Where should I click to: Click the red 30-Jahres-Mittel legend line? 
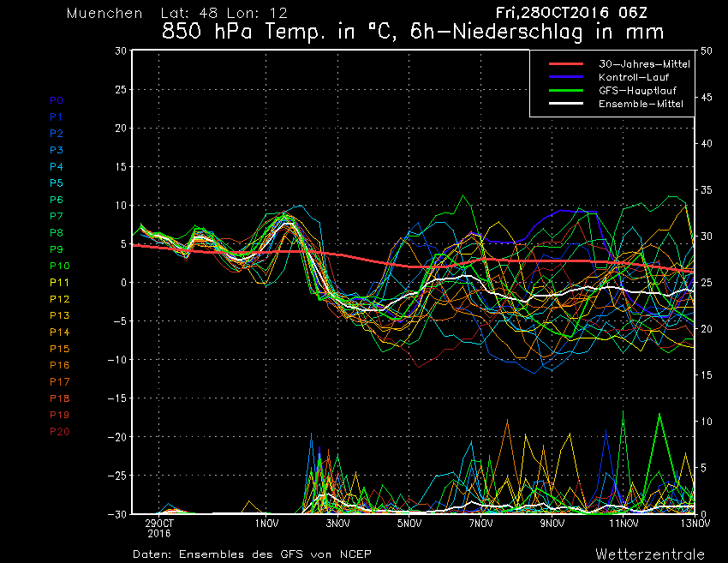(566, 63)
